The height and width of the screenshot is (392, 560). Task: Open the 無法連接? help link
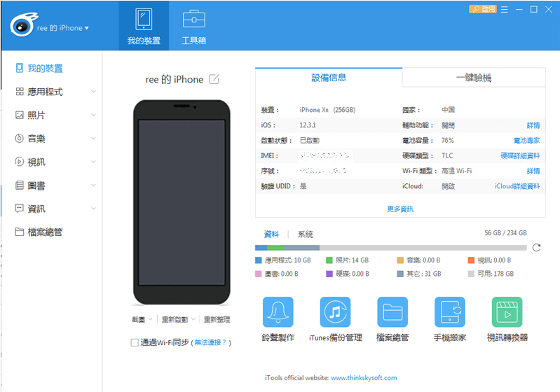210,342
